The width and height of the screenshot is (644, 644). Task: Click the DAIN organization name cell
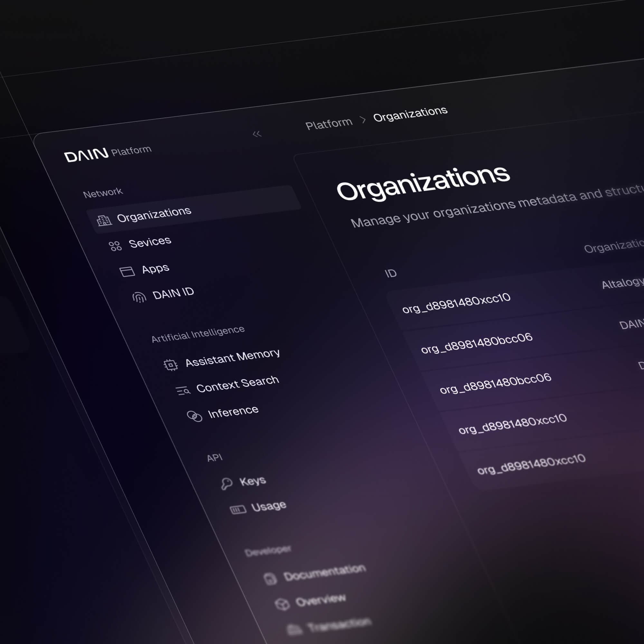pos(631,324)
